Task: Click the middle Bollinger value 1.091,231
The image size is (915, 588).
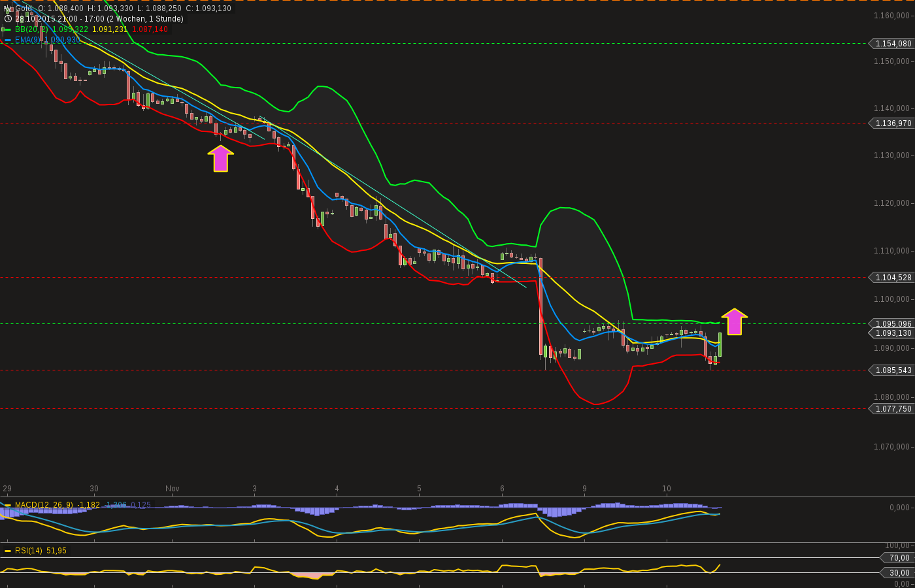Action: pos(110,29)
